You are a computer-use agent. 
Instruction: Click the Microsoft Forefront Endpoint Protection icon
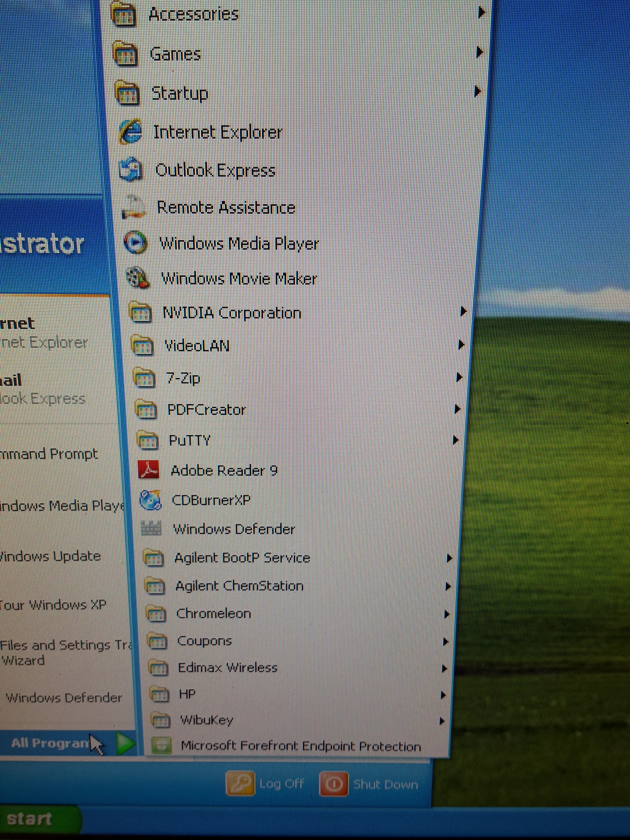(161, 745)
